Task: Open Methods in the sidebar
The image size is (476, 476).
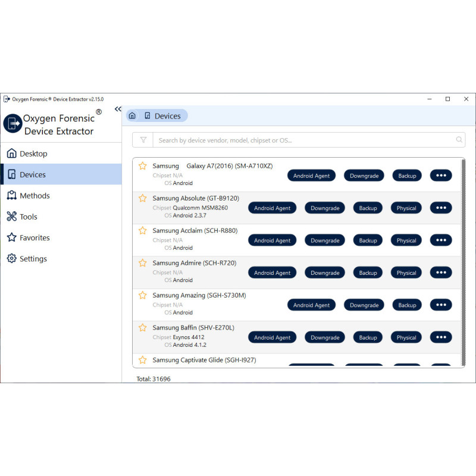Action: pyautogui.click(x=61, y=196)
